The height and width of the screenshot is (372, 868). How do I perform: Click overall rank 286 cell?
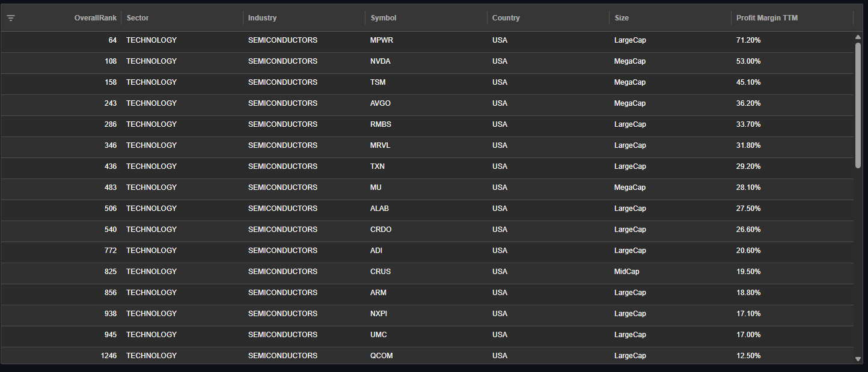(x=111, y=124)
